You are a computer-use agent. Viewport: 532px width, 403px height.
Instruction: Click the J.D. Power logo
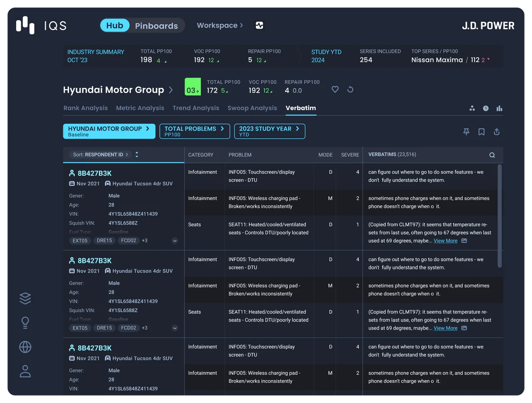488,26
